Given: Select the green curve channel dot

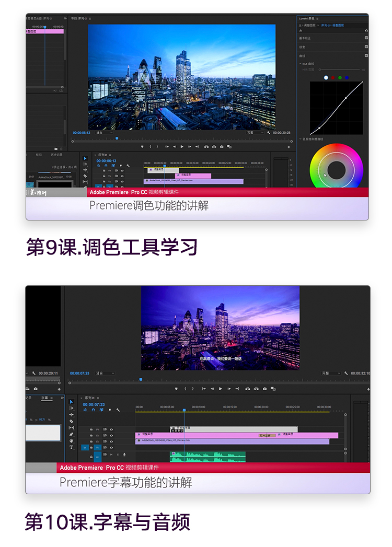Looking at the screenshot, I should [340, 77].
